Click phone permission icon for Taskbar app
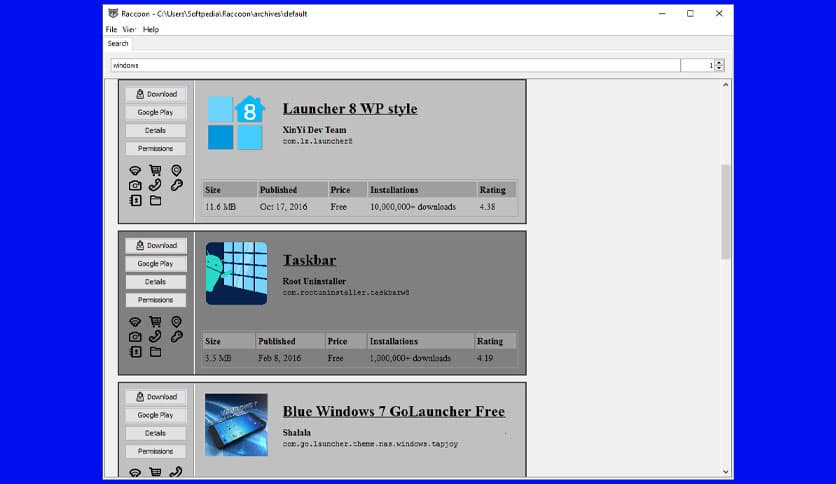Image resolution: width=836 pixels, height=484 pixels. pos(155,336)
